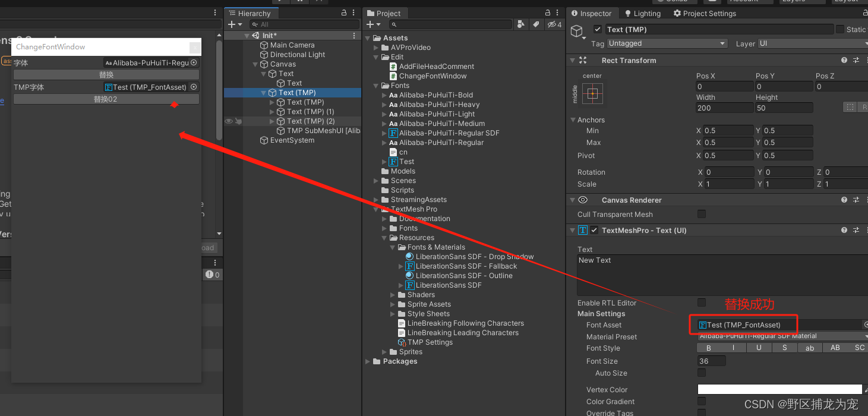Collapse the Fonts & Materials folder
Image resolution: width=868 pixels, height=416 pixels.
coord(392,247)
